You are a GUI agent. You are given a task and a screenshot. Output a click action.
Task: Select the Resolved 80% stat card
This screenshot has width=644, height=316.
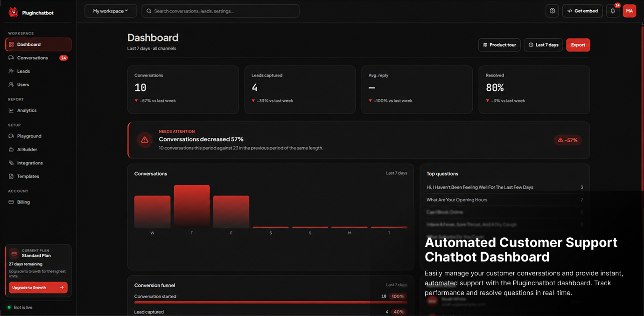click(534, 89)
